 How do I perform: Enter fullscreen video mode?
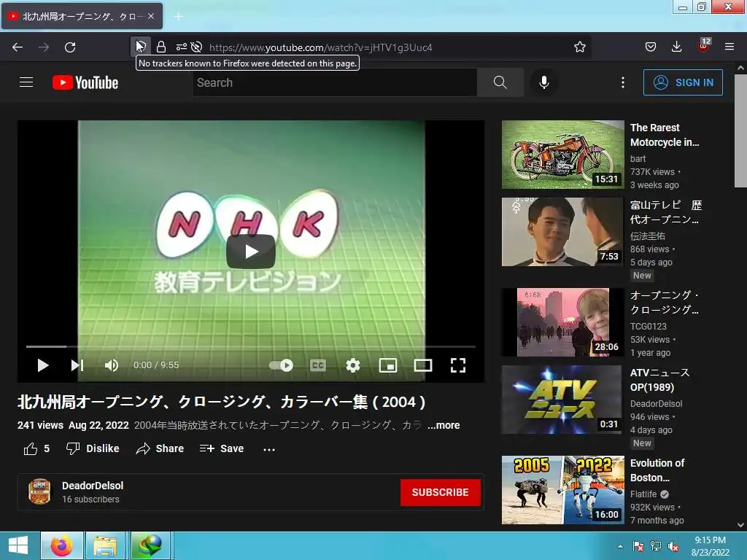coord(458,365)
